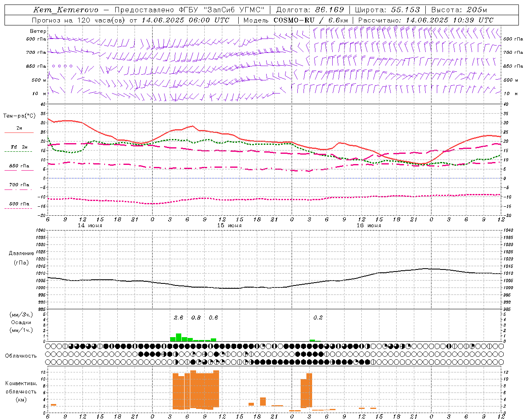Select the forecast start 14.06.2025 06:00 UTC

185,20
